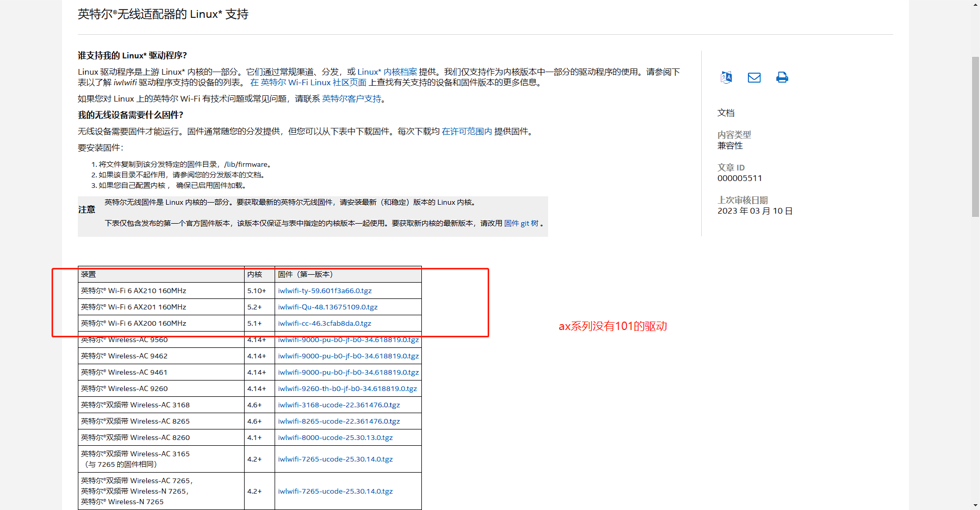Click the printer icon
Viewport: 980px width, 510px height.
[782, 77]
